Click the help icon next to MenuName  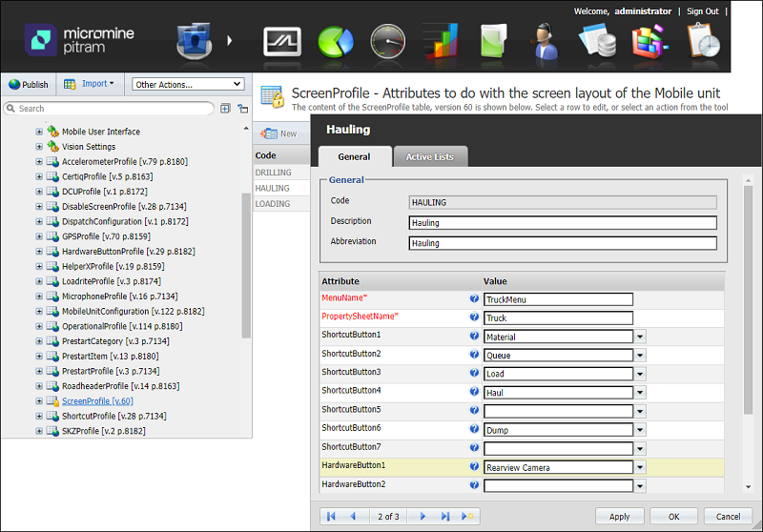[x=474, y=299]
